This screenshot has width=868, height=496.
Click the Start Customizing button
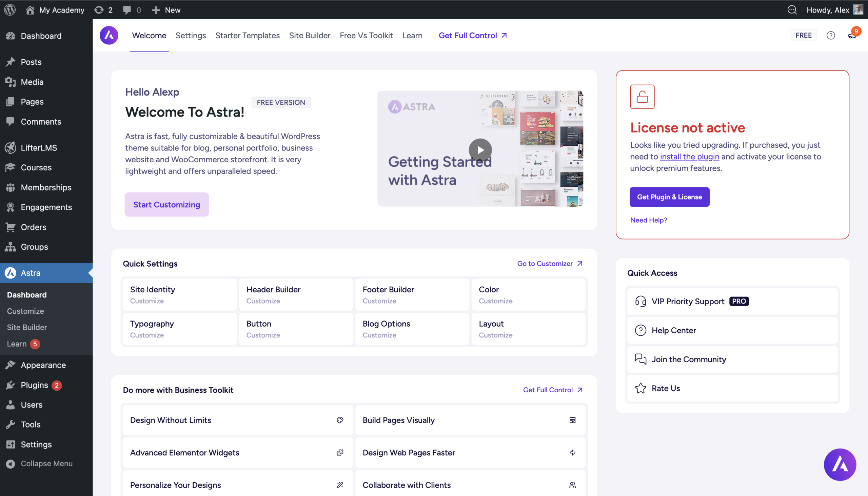167,204
